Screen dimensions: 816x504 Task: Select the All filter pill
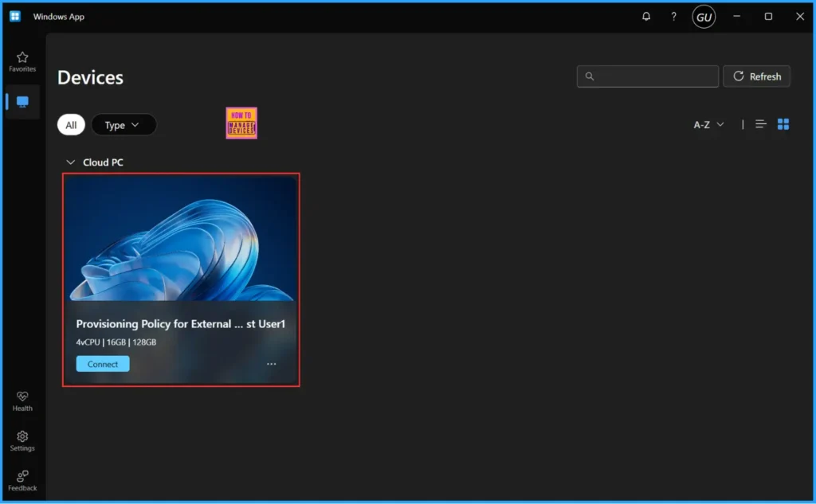[x=71, y=125]
